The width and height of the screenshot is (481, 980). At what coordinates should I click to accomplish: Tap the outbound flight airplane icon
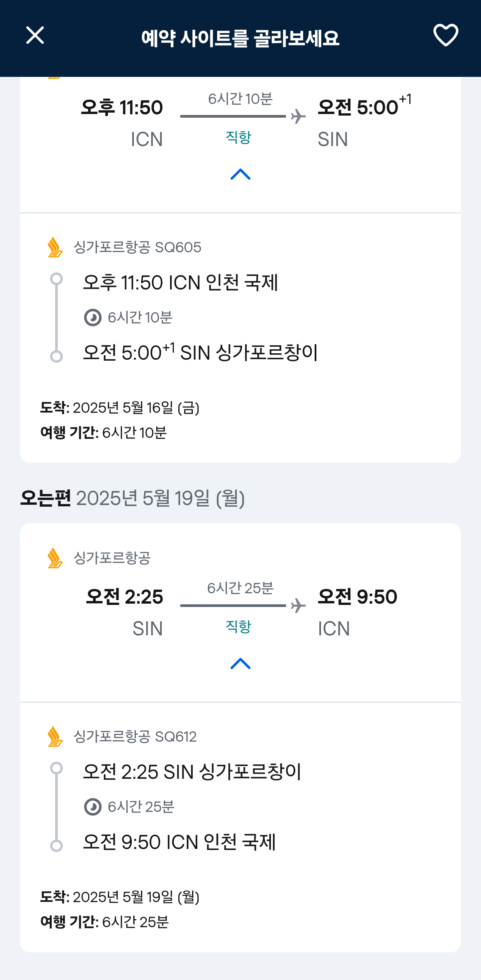(298, 116)
